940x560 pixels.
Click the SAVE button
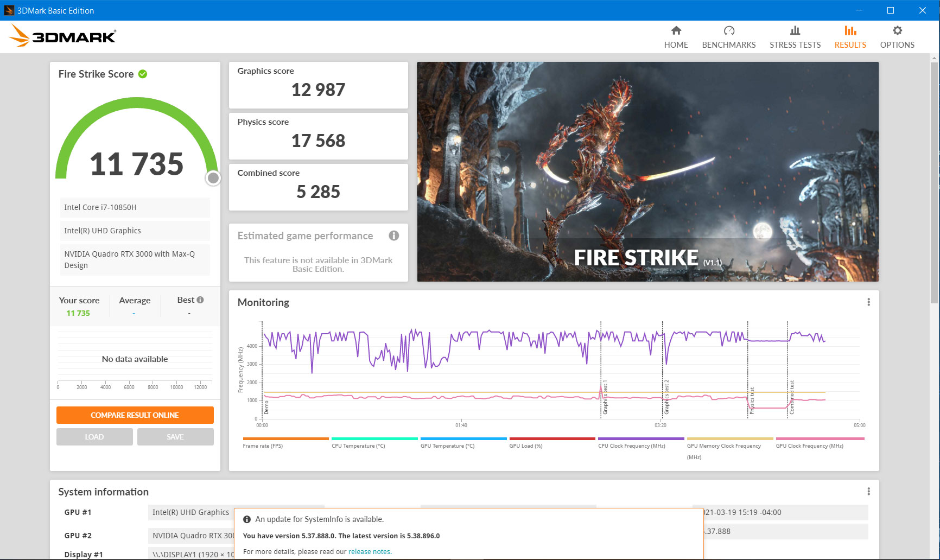pyautogui.click(x=175, y=437)
